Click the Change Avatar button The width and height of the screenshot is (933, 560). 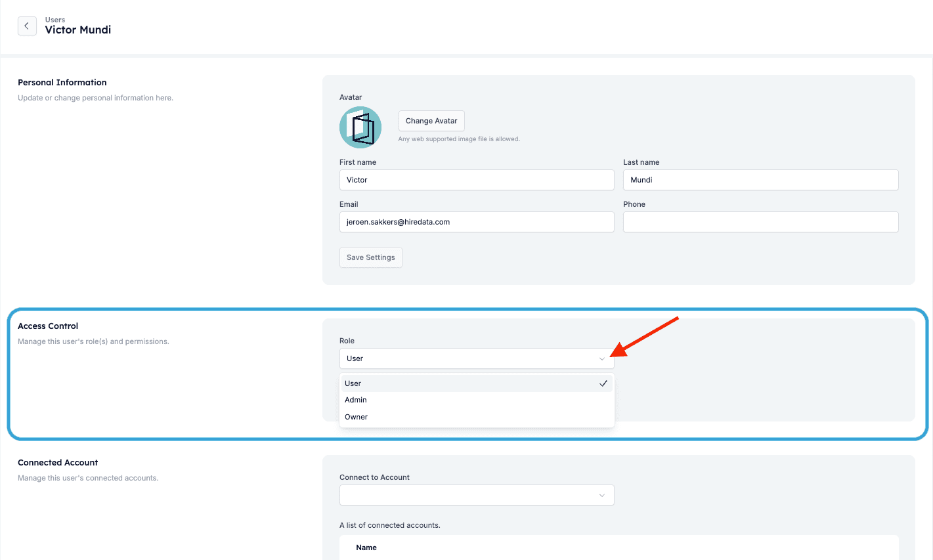[x=431, y=121]
